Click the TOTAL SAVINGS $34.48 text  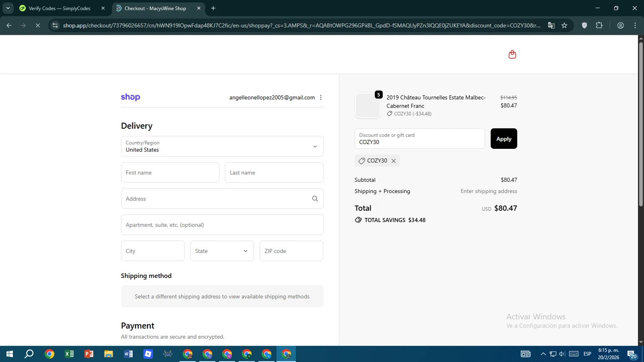pyautogui.click(x=395, y=220)
